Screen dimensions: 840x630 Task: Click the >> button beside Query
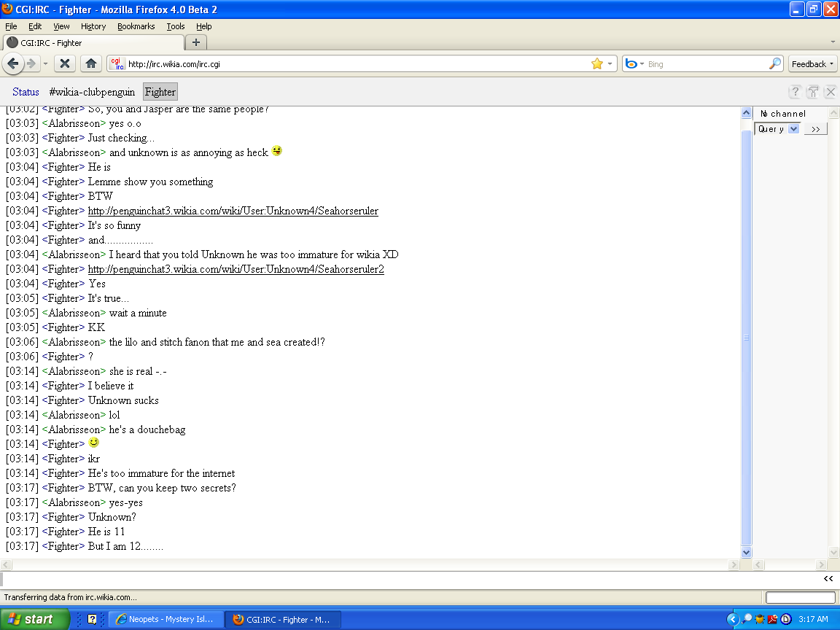point(815,129)
